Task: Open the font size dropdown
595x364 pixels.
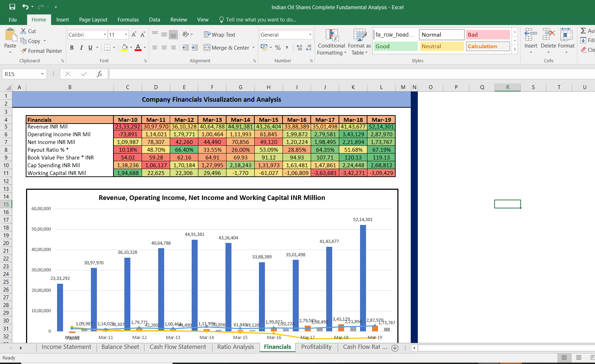Action: (x=126, y=34)
